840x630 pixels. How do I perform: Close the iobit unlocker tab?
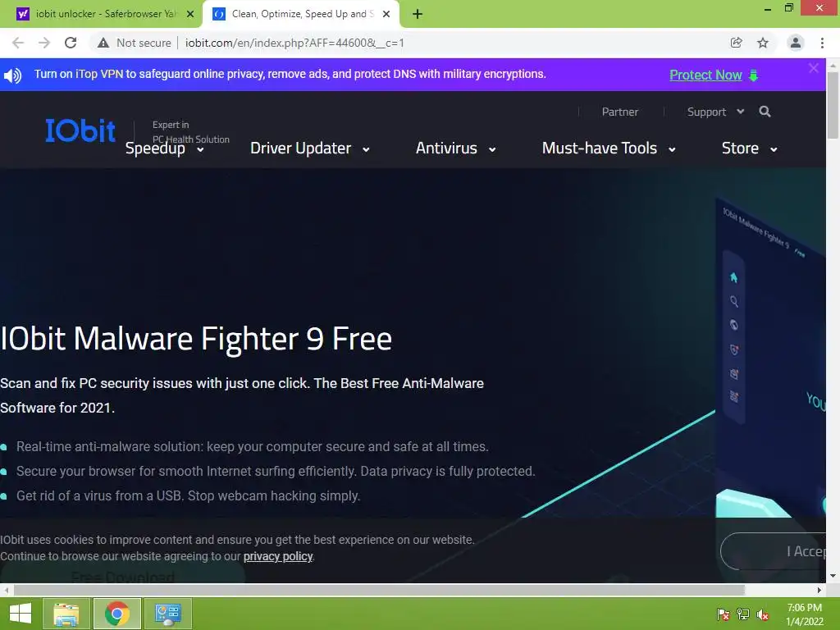coord(190,14)
